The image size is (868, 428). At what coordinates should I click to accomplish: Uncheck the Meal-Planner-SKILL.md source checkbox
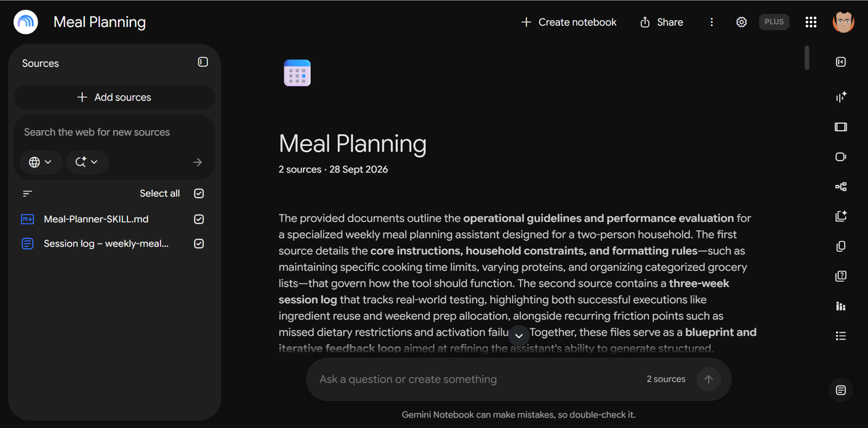(x=199, y=219)
